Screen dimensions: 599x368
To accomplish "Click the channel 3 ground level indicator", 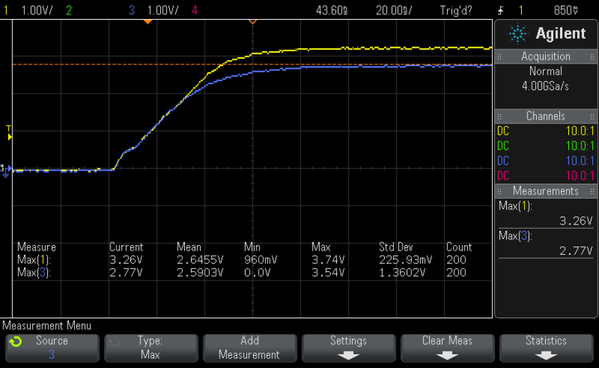I will coord(5,170).
